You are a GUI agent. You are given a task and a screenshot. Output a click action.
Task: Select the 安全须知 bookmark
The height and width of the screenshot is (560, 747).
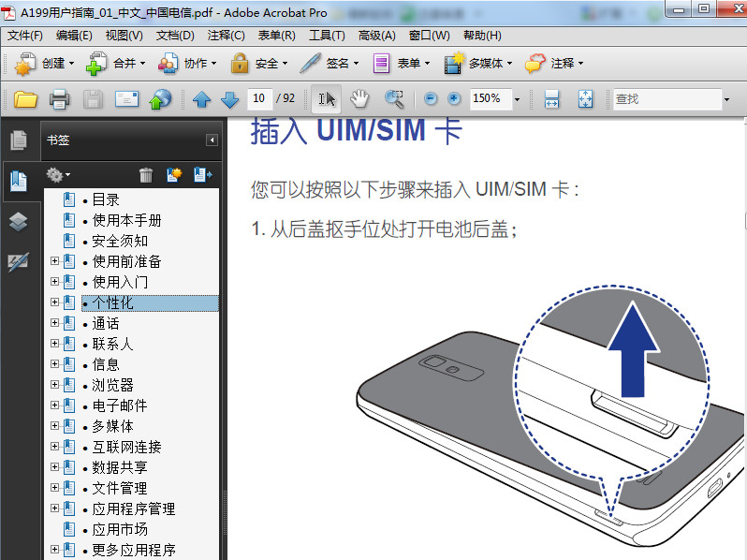pyautogui.click(x=120, y=242)
